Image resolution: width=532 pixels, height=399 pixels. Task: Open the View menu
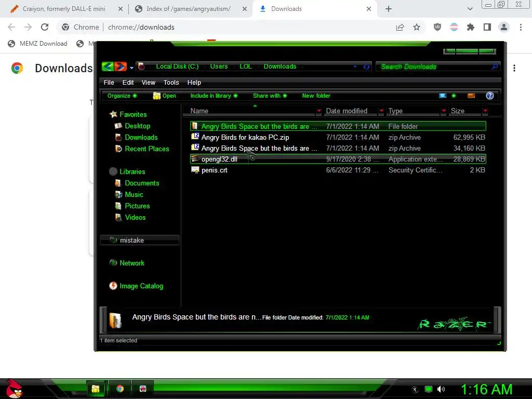point(148,83)
